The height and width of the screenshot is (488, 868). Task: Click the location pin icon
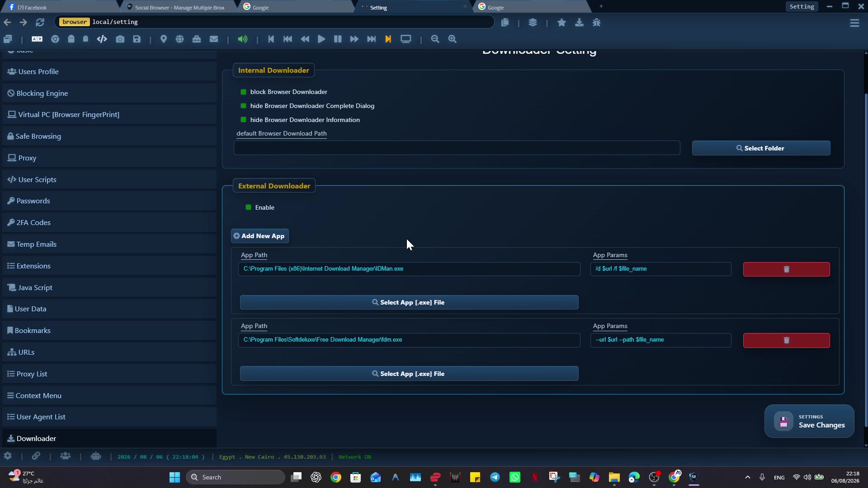point(164,39)
